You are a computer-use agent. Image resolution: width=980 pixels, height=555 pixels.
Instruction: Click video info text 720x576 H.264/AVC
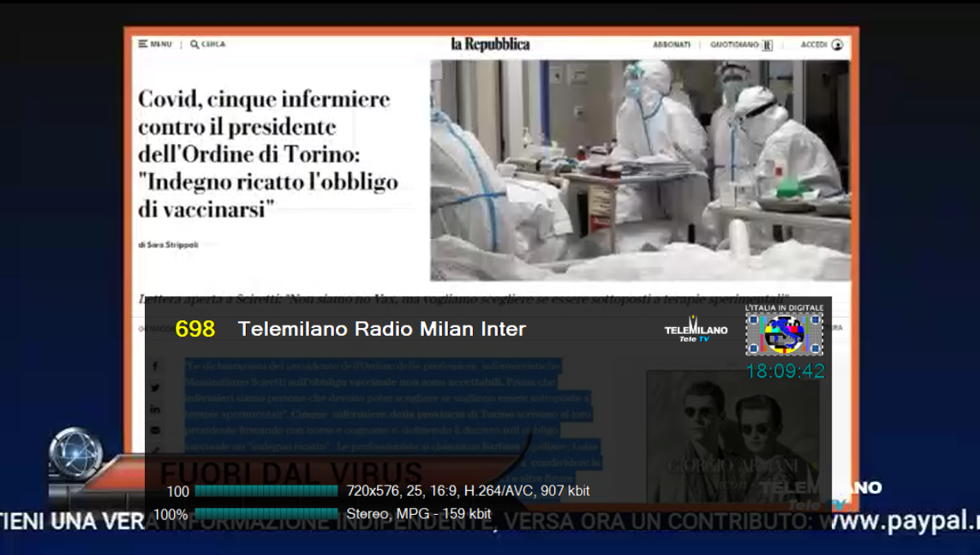(468, 492)
